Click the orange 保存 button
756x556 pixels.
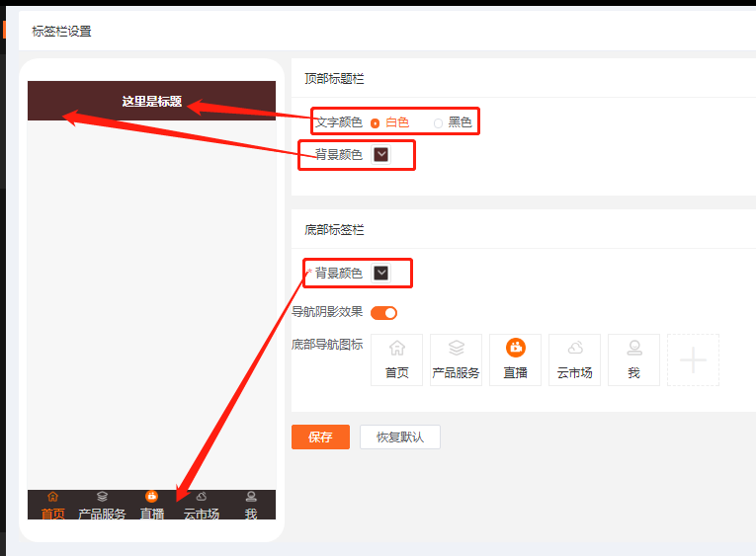coord(320,437)
